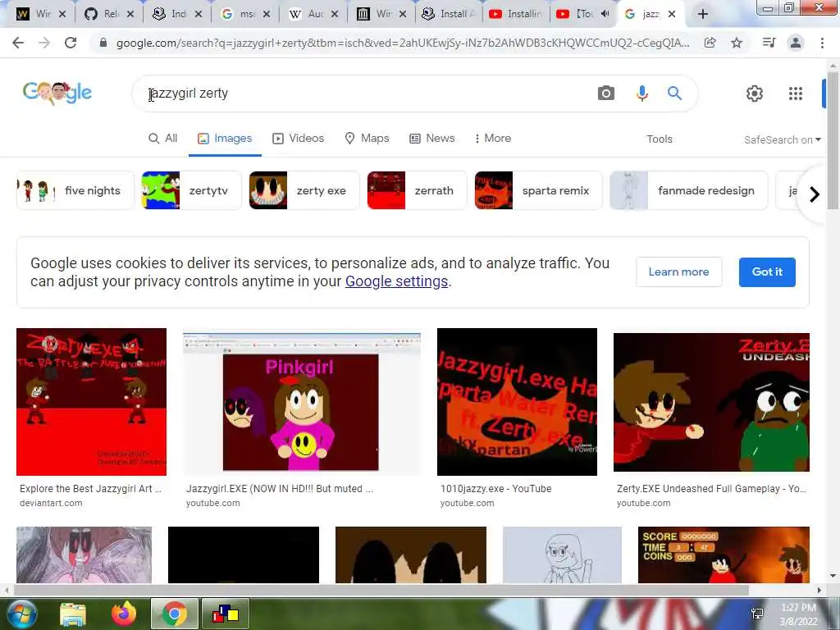Filter by five nights chip

[75, 190]
